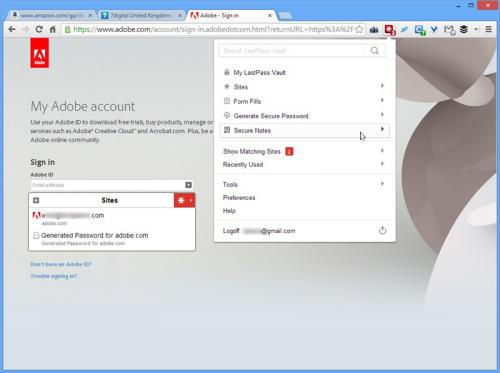Screen dimensions: 500x373
Task: Select Form Fills in the LastPass menu
Action: point(305,101)
